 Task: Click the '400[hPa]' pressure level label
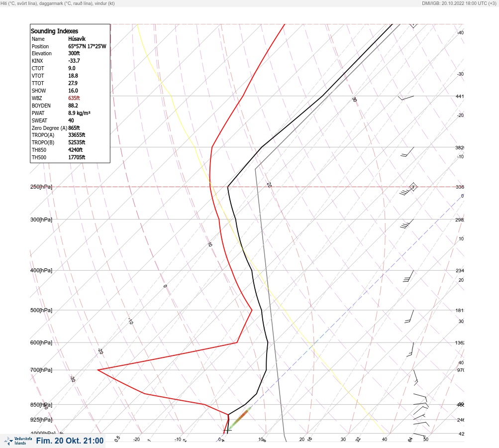(x=41, y=270)
